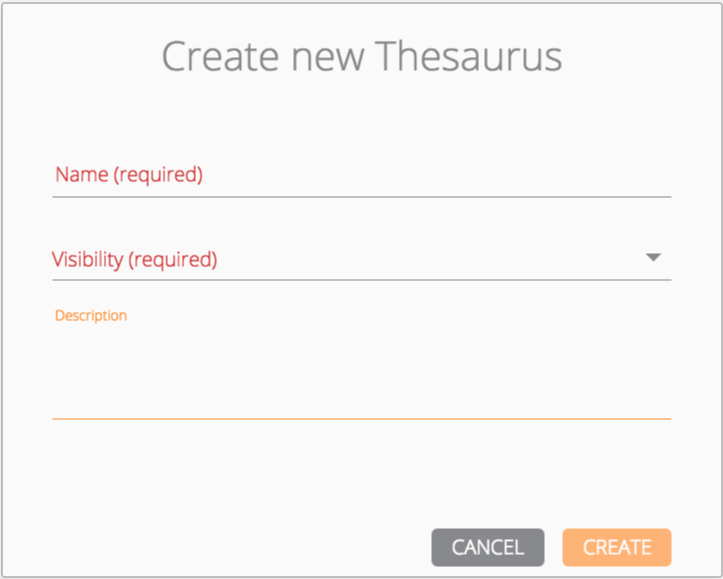Click the Visibility (required) label text
This screenshot has height=579, width=723.
[x=134, y=260]
